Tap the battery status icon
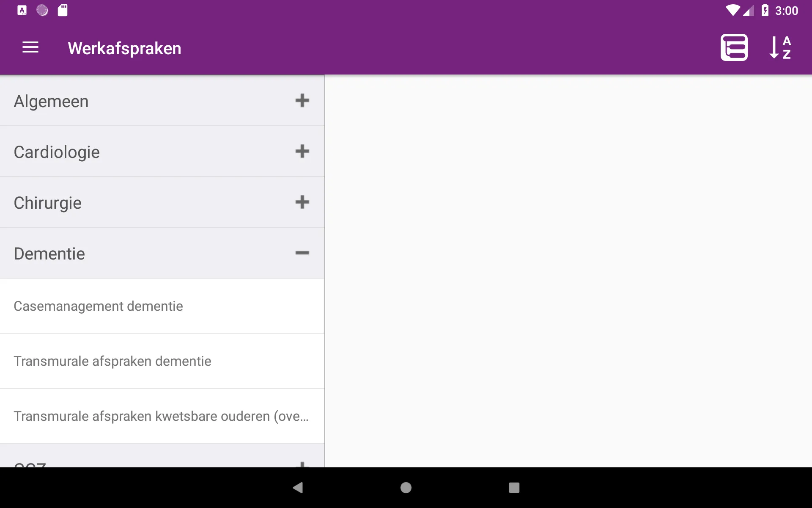The width and height of the screenshot is (812, 508). click(x=765, y=10)
